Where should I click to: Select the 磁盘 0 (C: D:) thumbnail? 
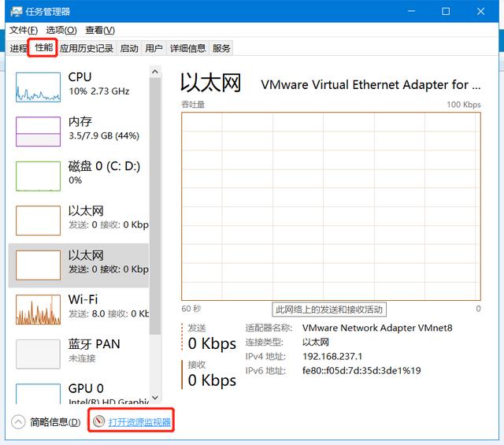pyautogui.click(x=38, y=176)
